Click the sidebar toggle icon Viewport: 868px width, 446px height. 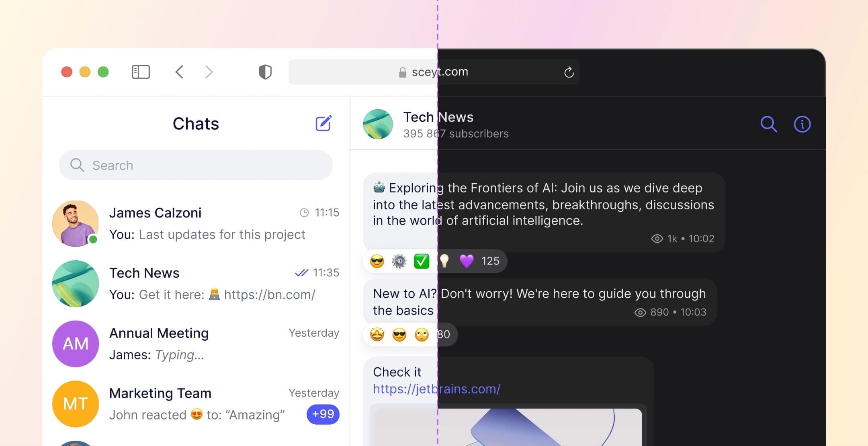coord(141,72)
